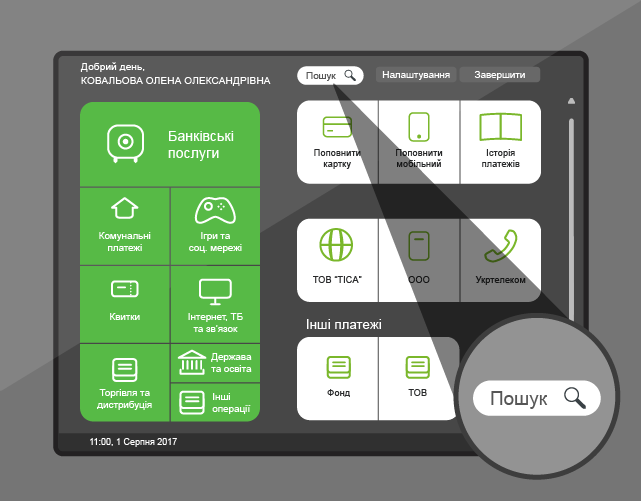Tap the Поповнити картку card icon
Viewport: 641px width, 501px height.
[x=337, y=127]
